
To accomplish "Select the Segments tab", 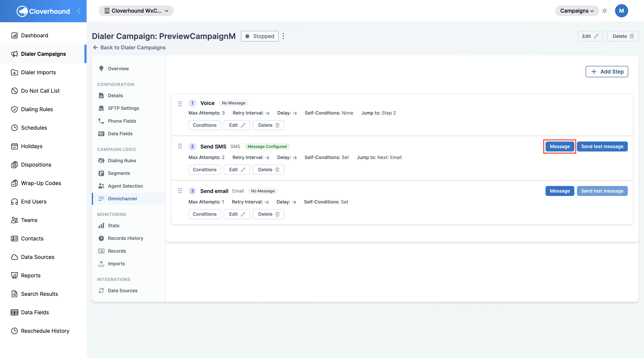I will click(129, 173).
